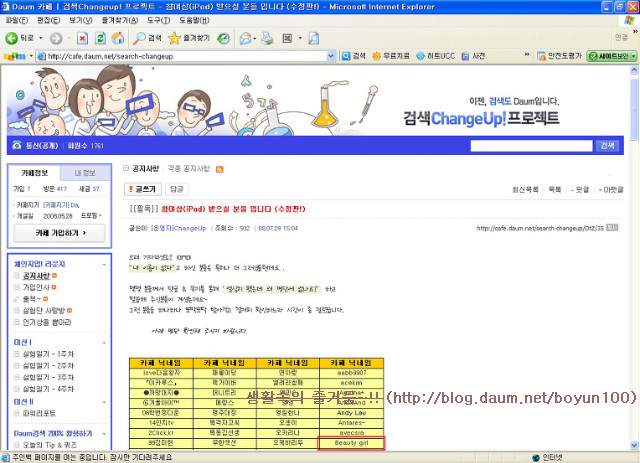Open 무료치료 toolbar shortcut

[x=390, y=56]
